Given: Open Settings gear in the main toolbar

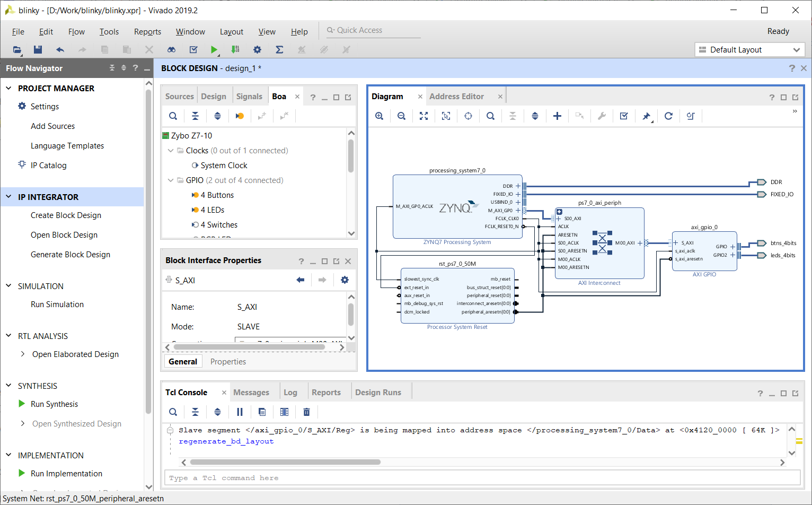Looking at the screenshot, I should click(257, 49).
